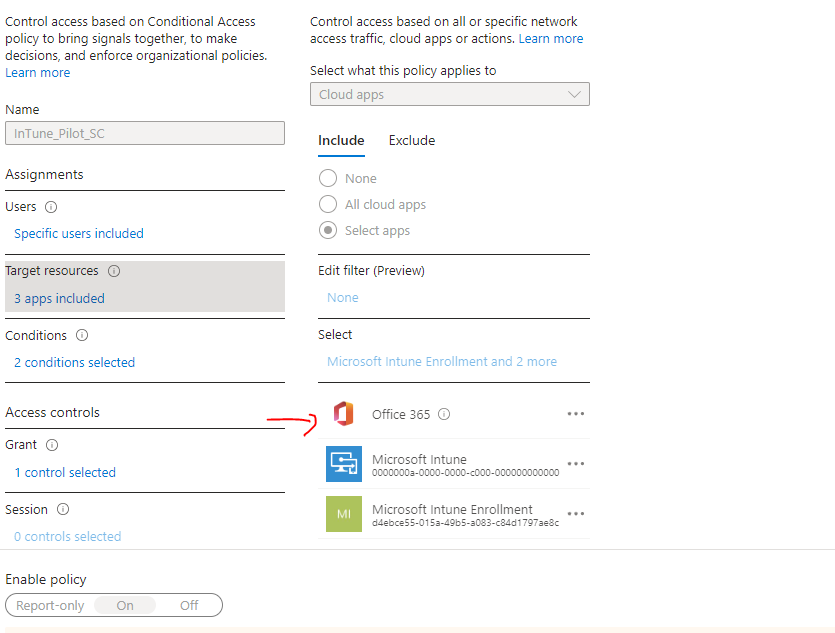Select the None radio button

point(328,178)
